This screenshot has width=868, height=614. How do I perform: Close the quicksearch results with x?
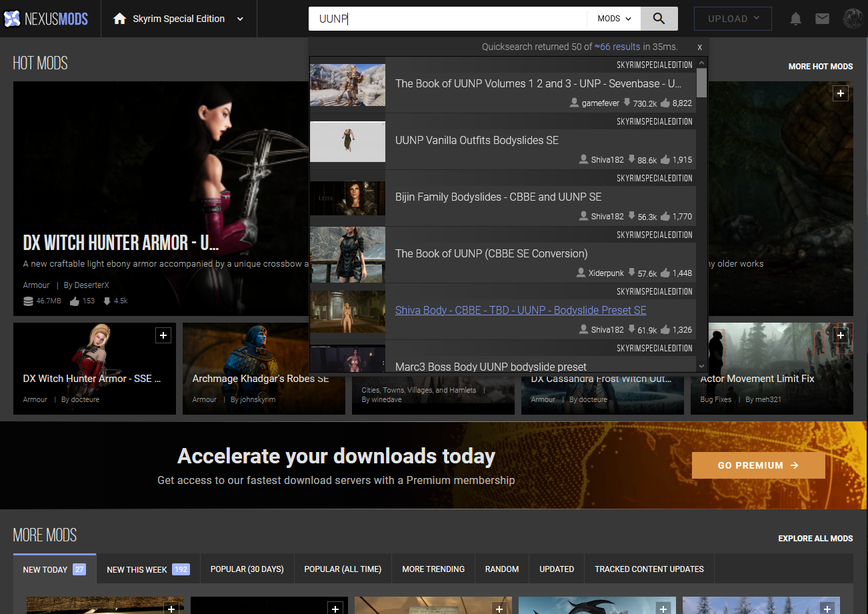pos(700,47)
